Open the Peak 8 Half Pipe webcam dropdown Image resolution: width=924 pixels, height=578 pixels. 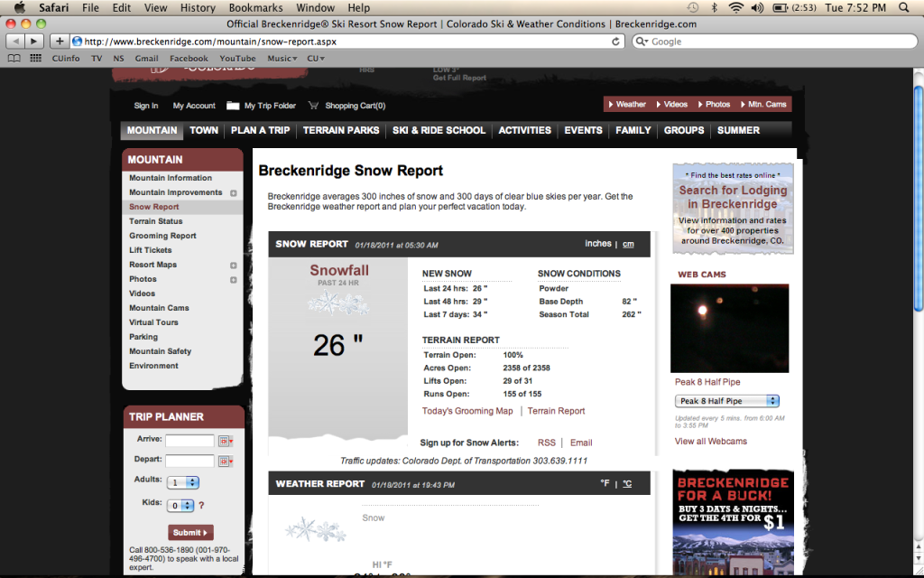726,401
